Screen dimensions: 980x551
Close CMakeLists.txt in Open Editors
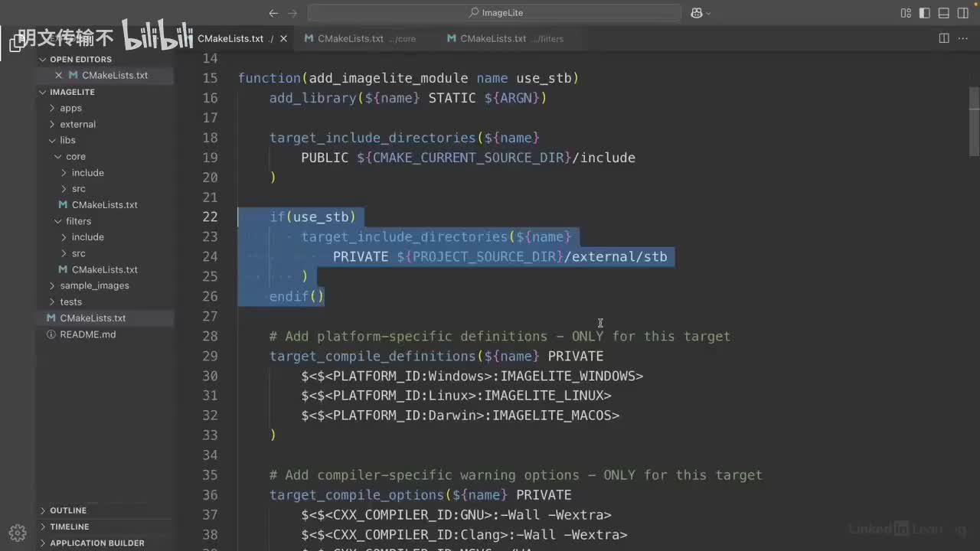click(x=59, y=75)
